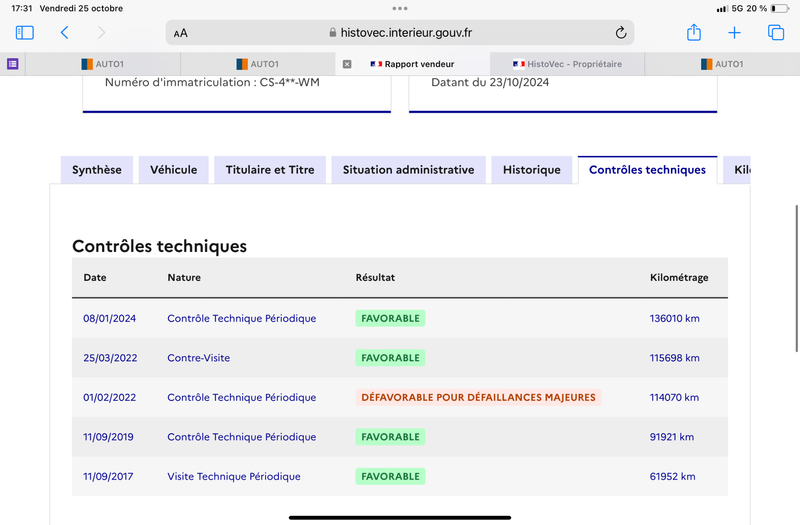Click the Kilométrage column header
800x525 pixels.
pos(679,278)
